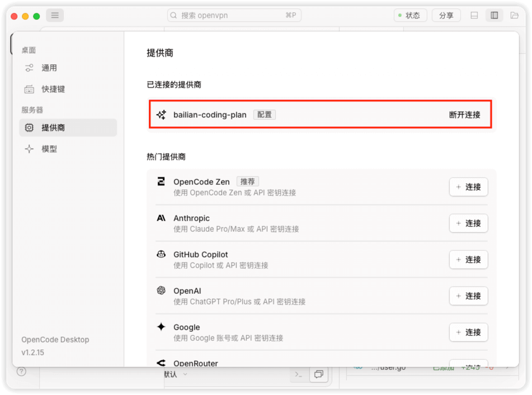Click the OpenAI logo icon
The image size is (532, 395).
click(161, 290)
